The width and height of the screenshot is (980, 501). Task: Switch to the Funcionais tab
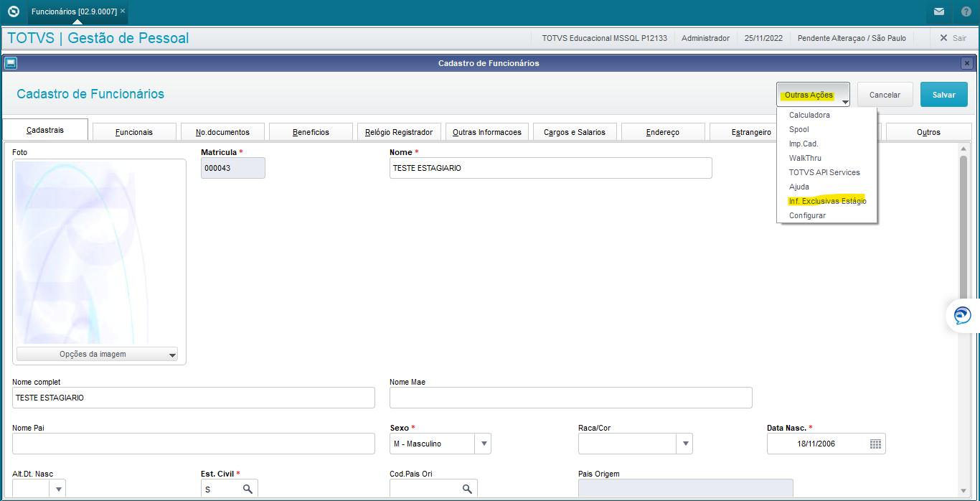click(x=133, y=132)
